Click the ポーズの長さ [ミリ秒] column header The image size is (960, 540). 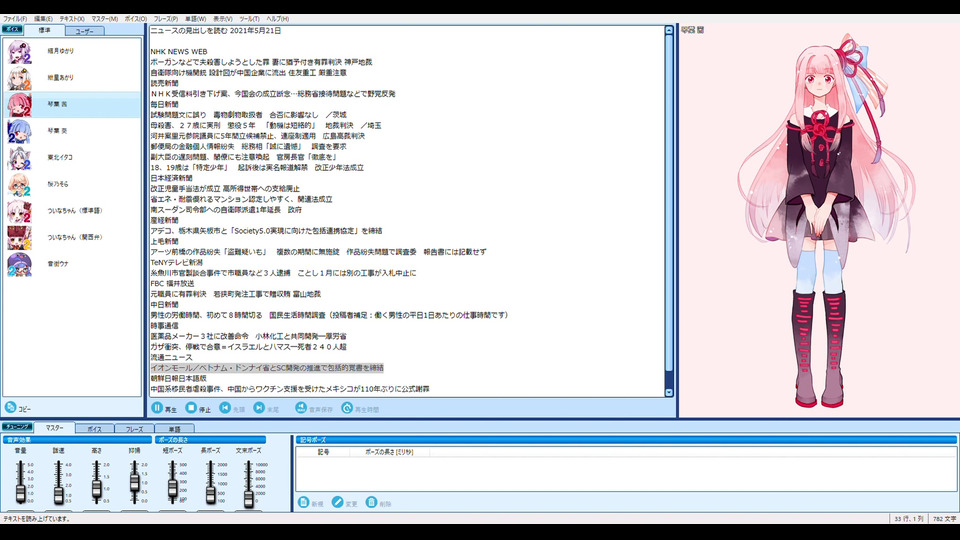click(389, 452)
